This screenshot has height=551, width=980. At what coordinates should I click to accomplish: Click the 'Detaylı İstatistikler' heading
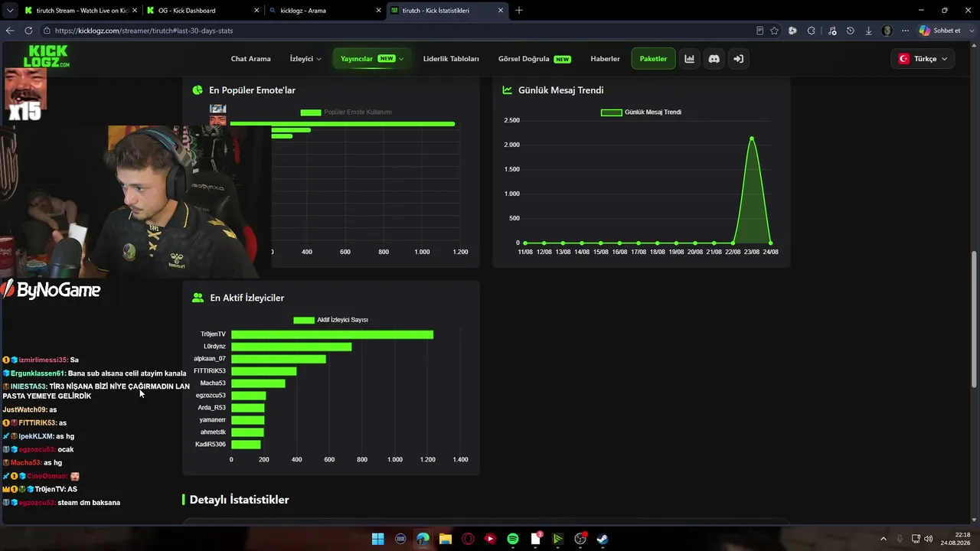click(239, 500)
